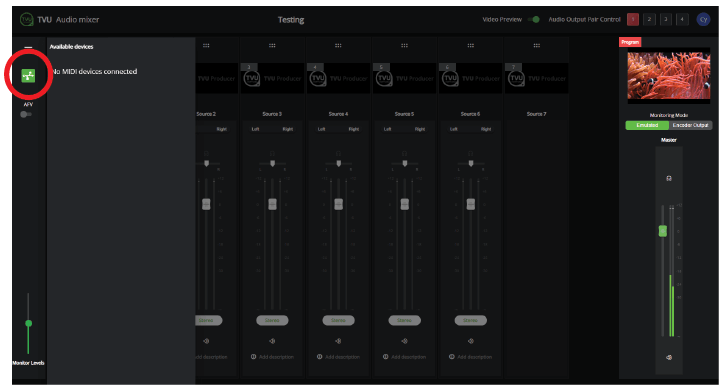The image size is (721, 388).
Task: Click the Program video preview thumbnail
Action: [669, 75]
